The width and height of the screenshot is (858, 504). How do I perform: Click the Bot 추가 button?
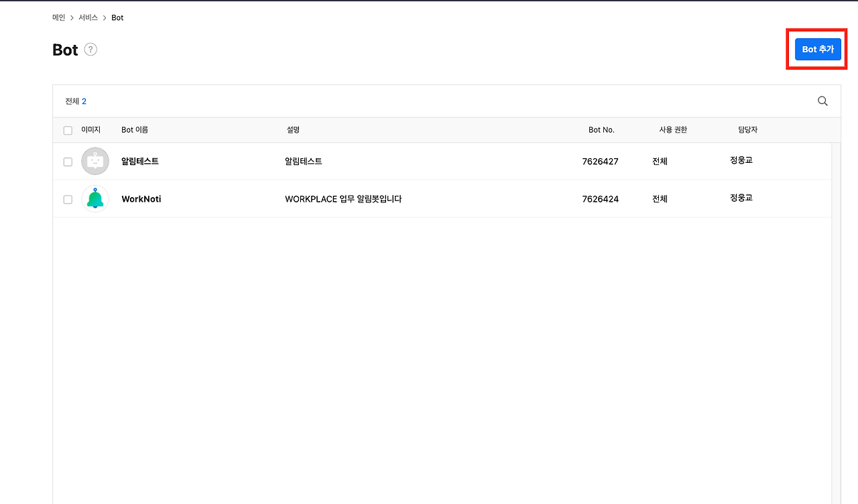pyautogui.click(x=818, y=50)
